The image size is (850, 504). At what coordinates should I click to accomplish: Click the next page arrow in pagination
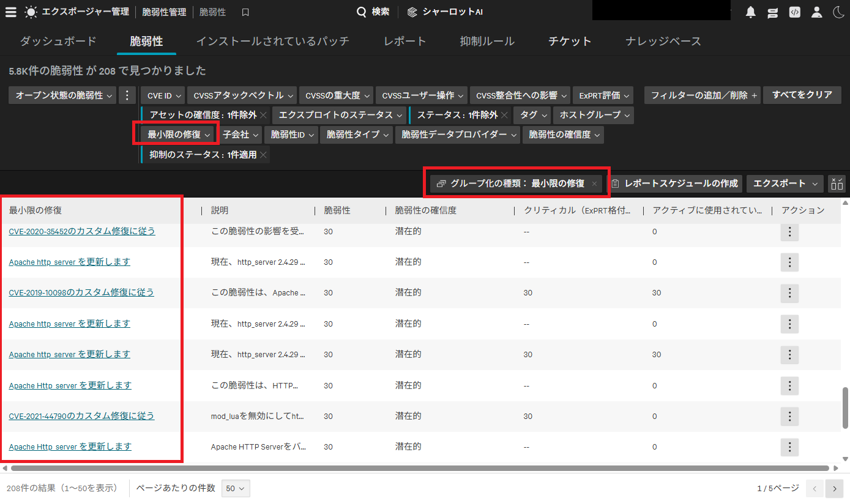tap(835, 488)
